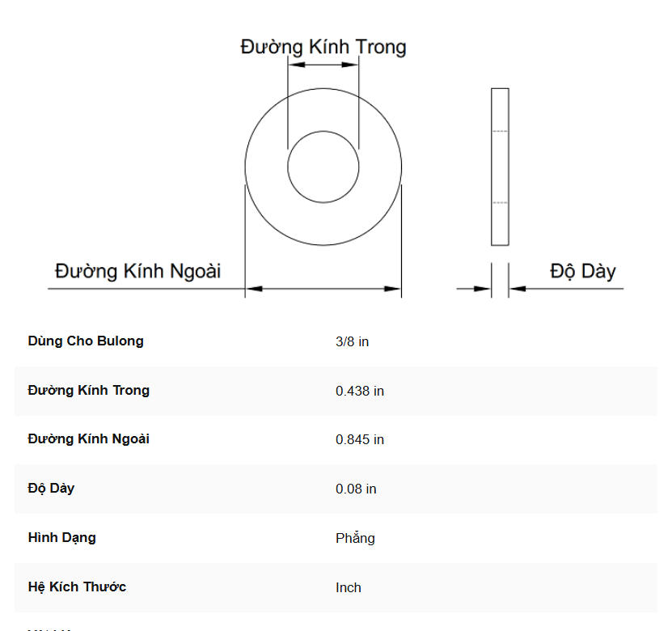Click the "Inch" measurement system value

[x=349, y=588]
